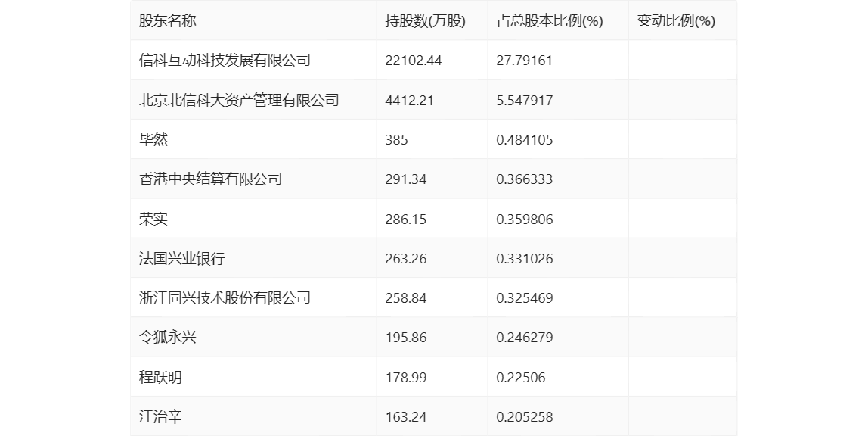Click share count 263.26
This screenshot has height=436, width=868.
click(406, 259)
